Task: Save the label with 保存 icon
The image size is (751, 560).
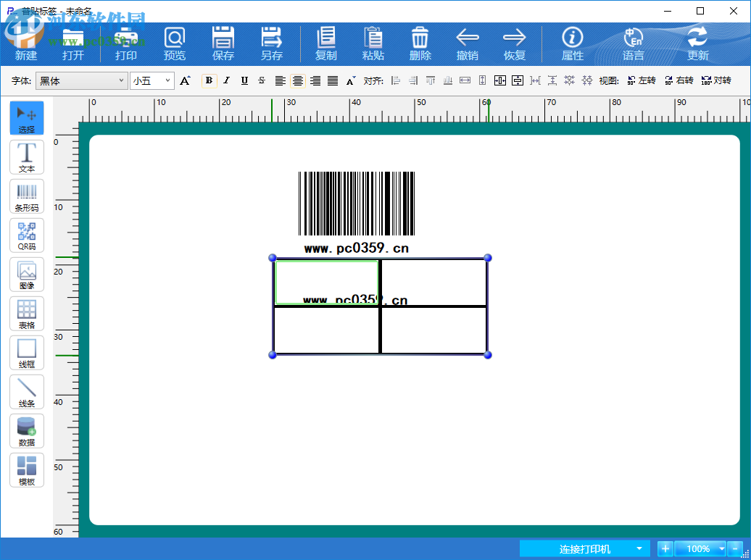Action: 223,43
